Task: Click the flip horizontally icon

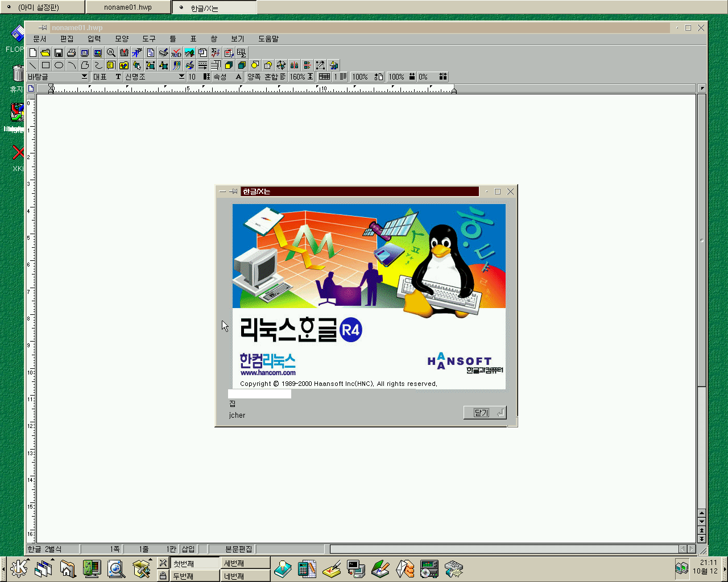Action: point(294,65)
